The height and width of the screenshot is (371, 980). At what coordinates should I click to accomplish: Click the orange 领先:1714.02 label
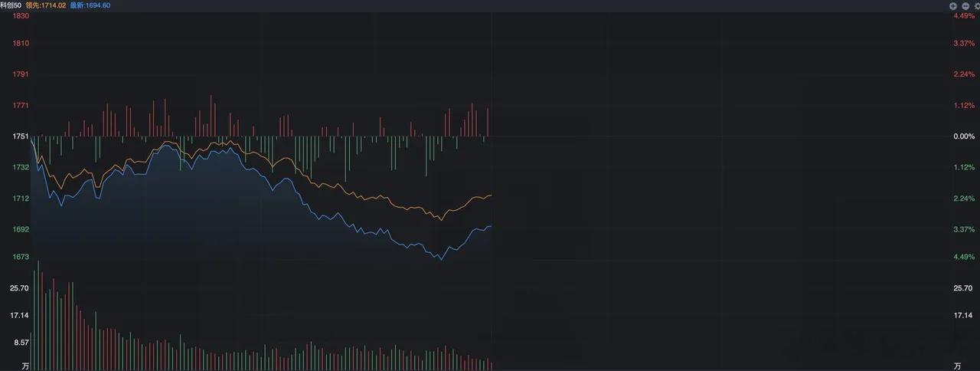[47, 5]
